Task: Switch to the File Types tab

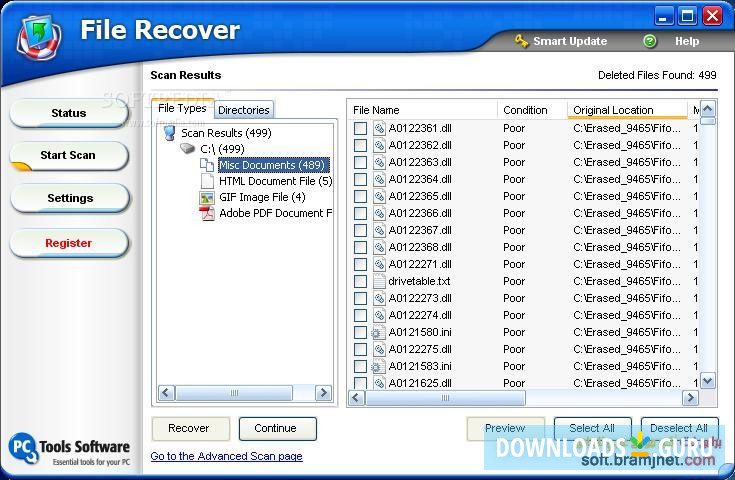Action: pos(182,108)
